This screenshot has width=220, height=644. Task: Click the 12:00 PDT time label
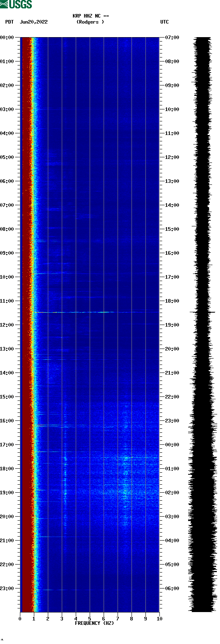click(x=7, y=325)
